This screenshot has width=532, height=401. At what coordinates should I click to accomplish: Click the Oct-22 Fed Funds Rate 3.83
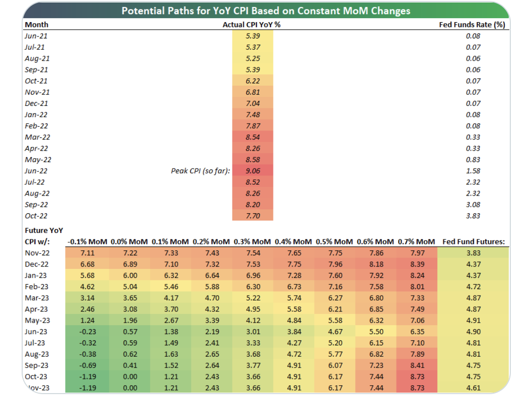tap(473, 216)
